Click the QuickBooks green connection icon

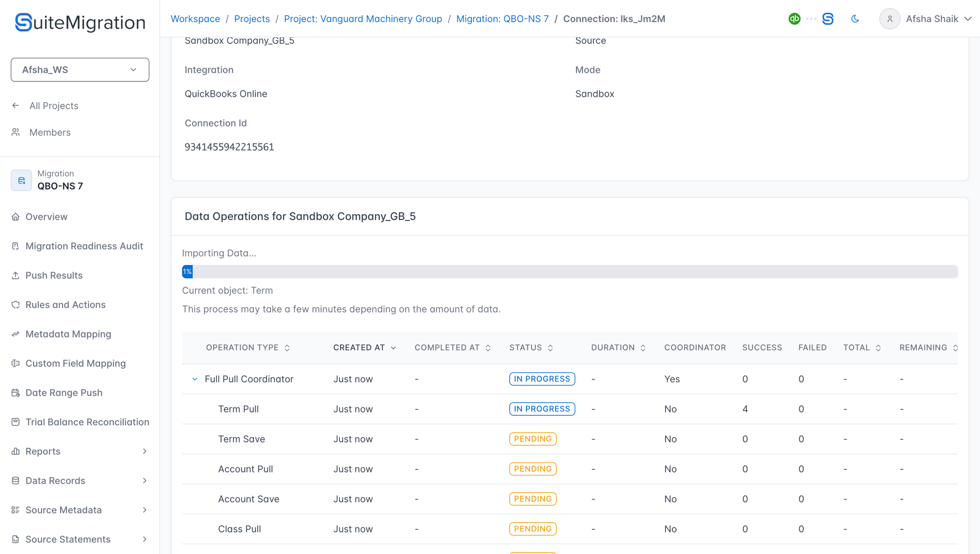[794, 19]
